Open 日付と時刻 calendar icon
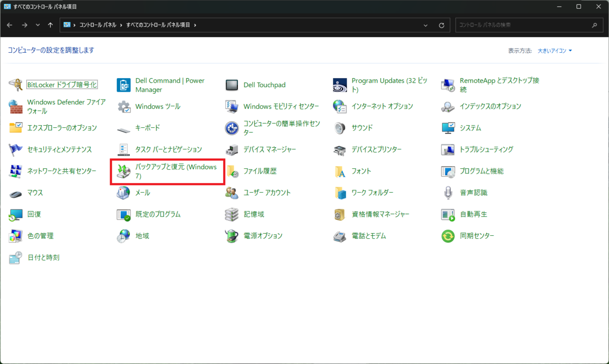The image size is (609, 364). pos(16,258)
